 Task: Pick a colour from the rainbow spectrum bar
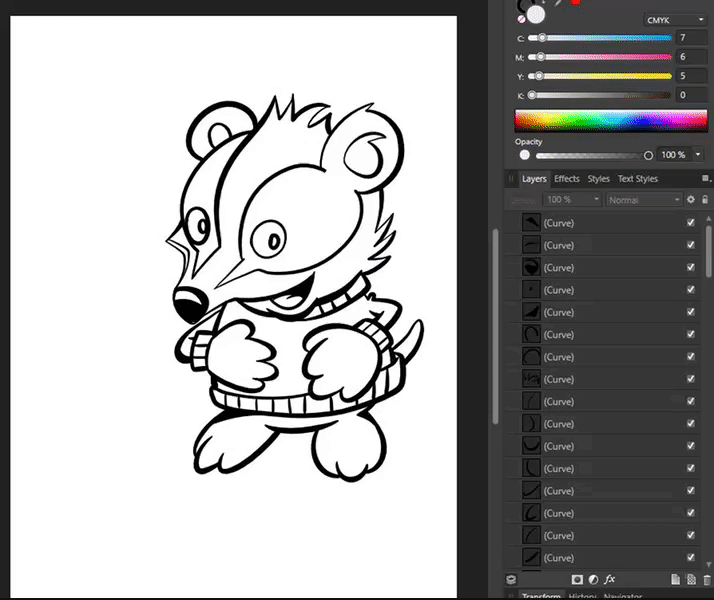pyautogui.click(x=611, y=120)
